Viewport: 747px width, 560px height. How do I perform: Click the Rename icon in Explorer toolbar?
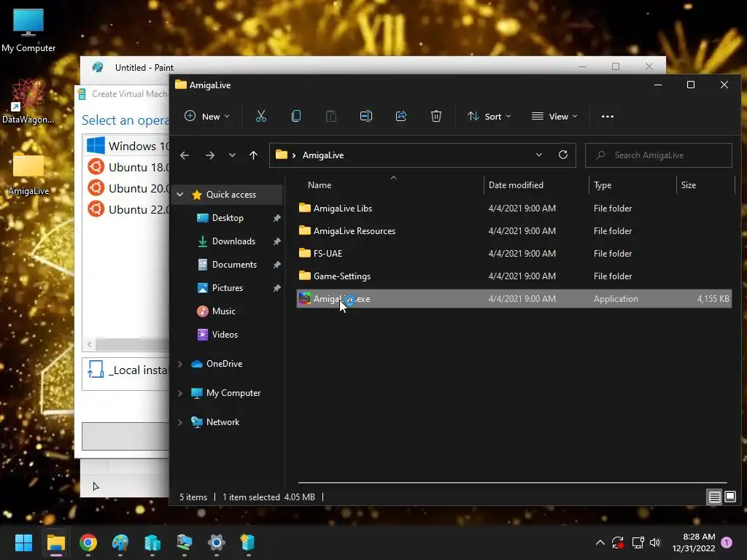coord(366,116)
